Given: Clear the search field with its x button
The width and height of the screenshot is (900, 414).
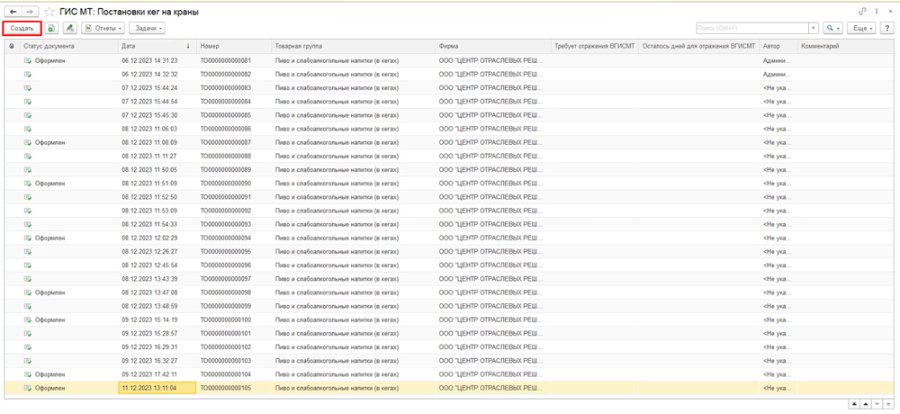Looking at the screenshot, I should 813,28.
